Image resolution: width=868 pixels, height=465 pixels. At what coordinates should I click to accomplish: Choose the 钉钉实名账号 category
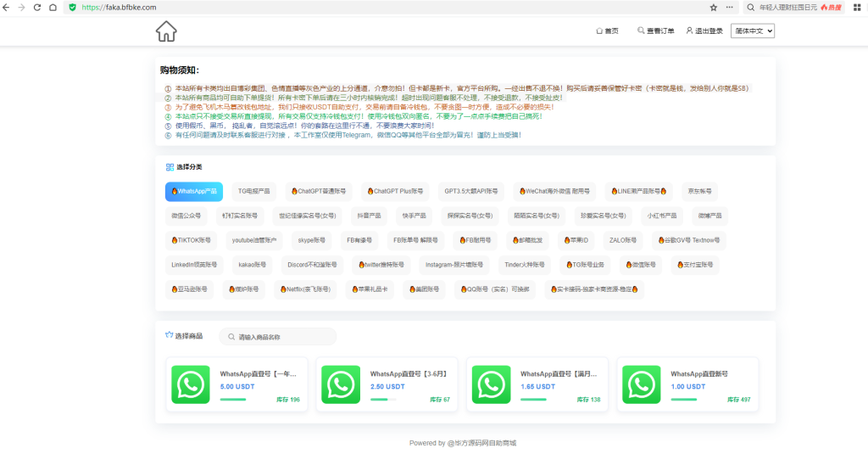pos(240,216)
